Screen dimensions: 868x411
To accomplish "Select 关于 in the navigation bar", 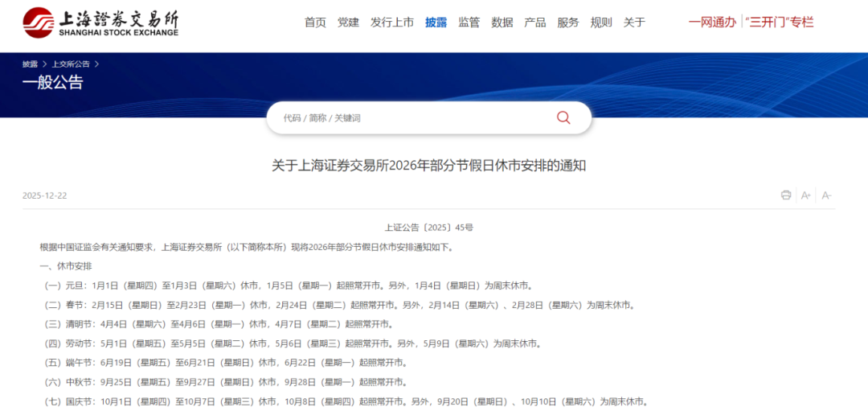I will 633,23.
